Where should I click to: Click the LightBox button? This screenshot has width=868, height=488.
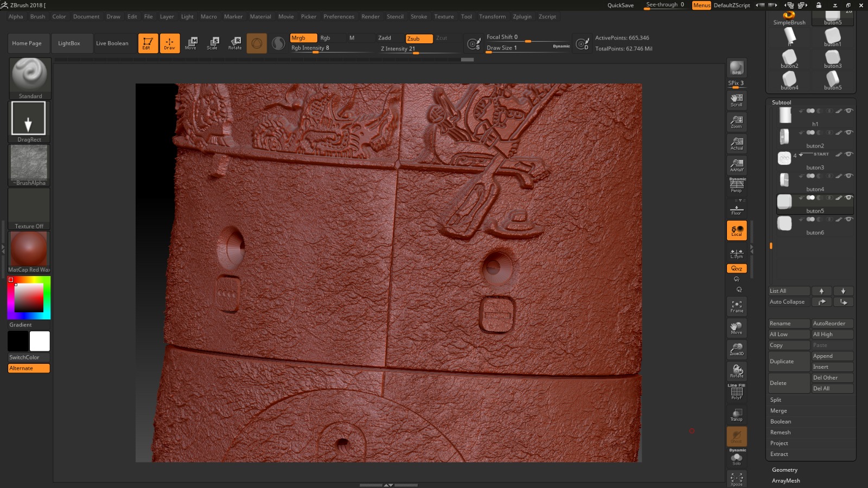point(69,43)
